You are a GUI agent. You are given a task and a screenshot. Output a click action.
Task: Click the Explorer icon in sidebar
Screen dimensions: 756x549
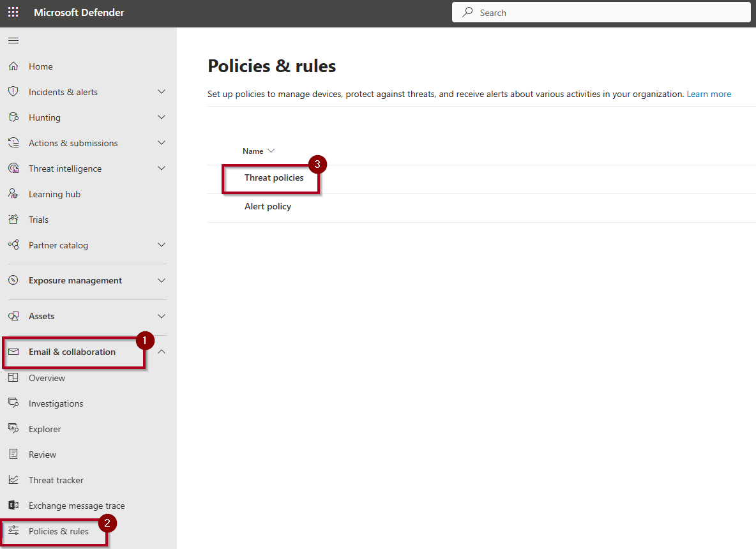click(13, 429)
